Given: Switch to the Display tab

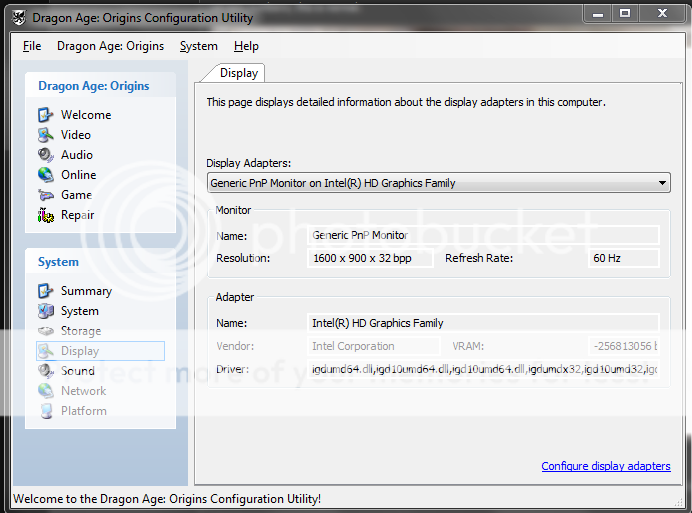Looking at the screenshot, I should tap(239, 73).
